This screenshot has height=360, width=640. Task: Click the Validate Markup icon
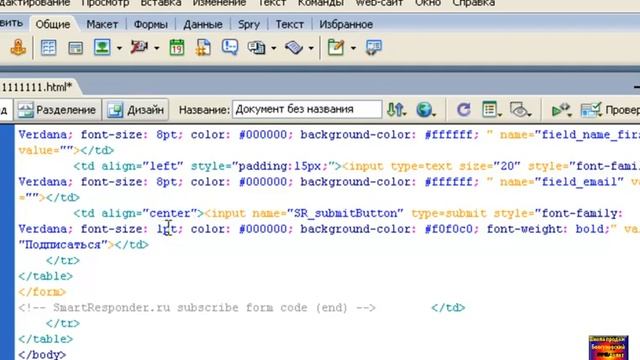coord(561,110)
